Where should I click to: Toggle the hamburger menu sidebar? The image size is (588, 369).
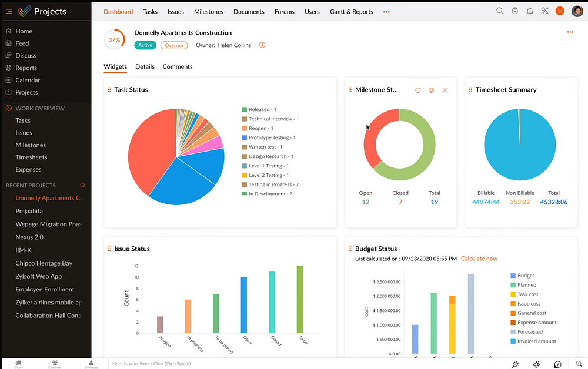point(9,12)
